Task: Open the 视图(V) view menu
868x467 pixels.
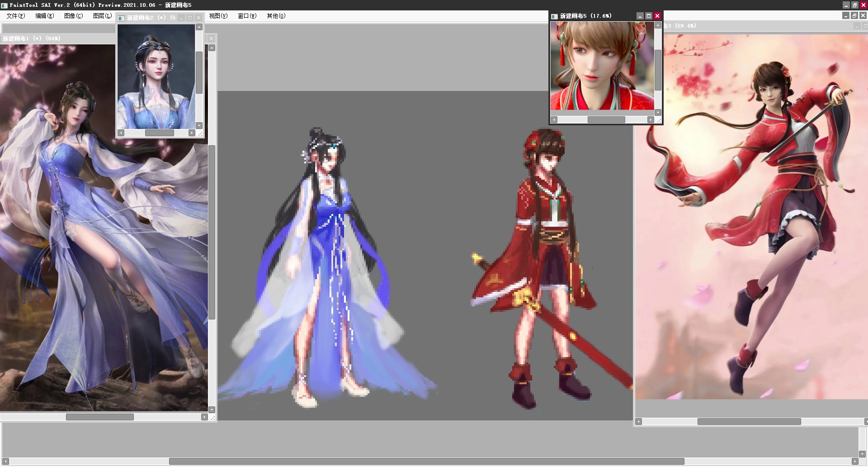Action: coord(218,16)
